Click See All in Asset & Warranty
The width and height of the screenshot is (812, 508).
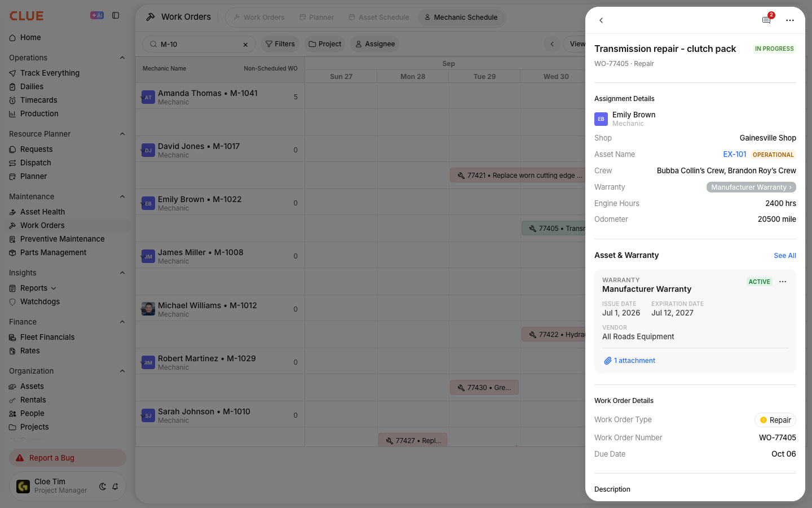785,256
